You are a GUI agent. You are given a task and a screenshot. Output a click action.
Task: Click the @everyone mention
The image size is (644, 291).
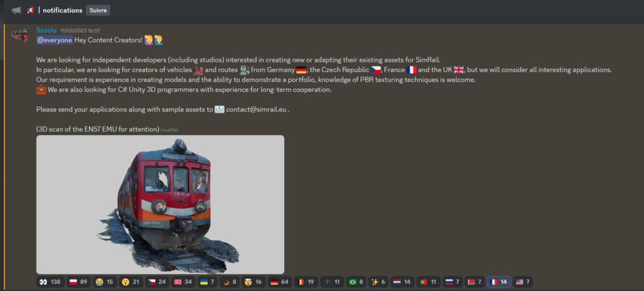[54, 40]
